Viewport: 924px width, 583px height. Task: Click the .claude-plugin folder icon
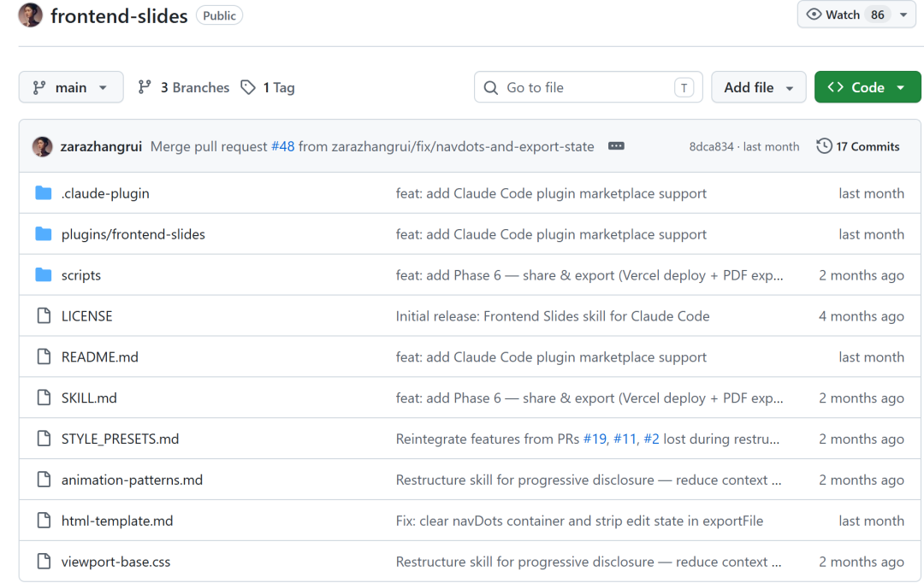pyautogui.click(x=44, y=193)
